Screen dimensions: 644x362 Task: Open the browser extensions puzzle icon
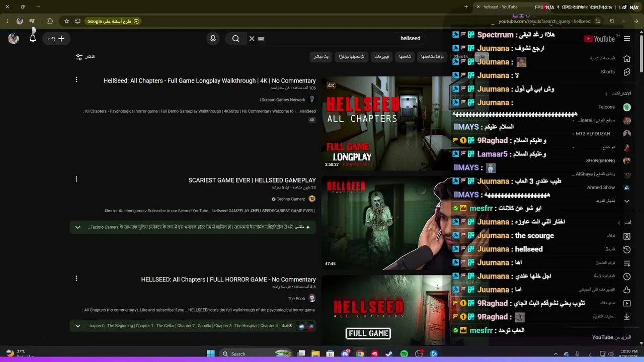(x=50, y=21)
